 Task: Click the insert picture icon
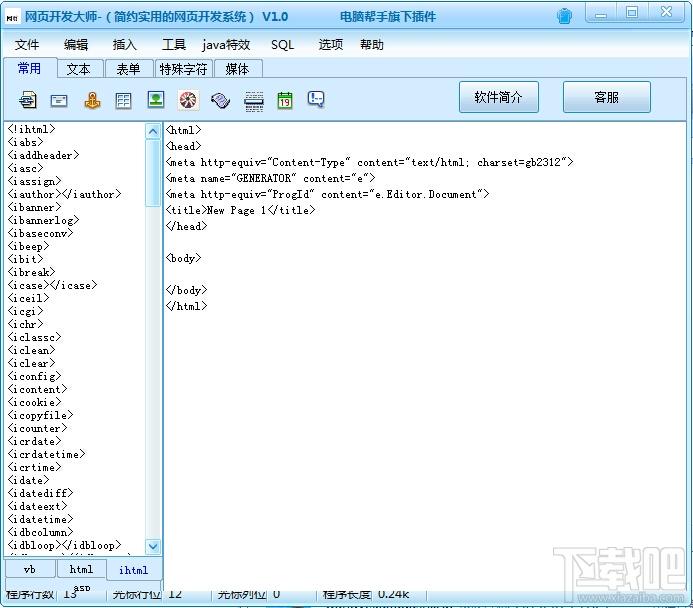[x=156, y=100]
